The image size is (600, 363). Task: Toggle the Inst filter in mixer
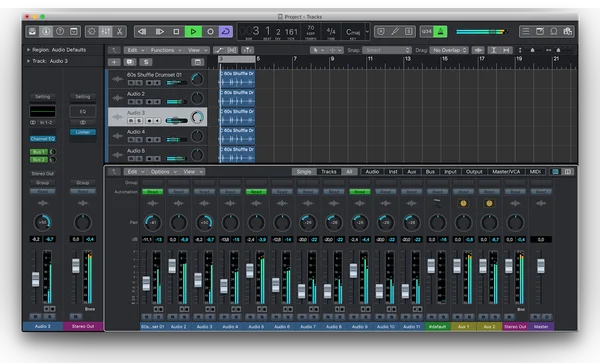coord(393,172)
